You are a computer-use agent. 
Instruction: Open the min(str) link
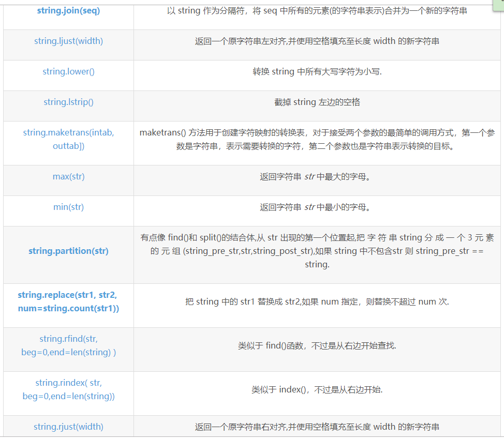pos(68,207)
